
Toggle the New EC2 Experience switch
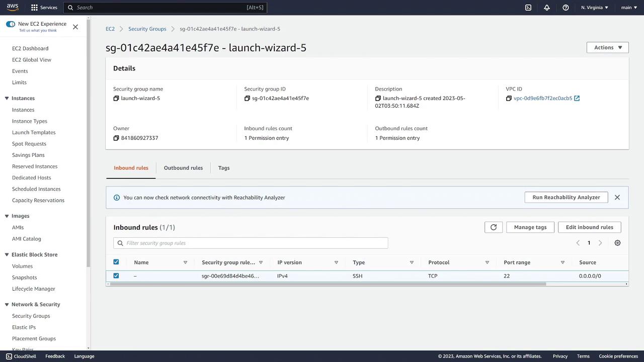click(x=11, y=24)
